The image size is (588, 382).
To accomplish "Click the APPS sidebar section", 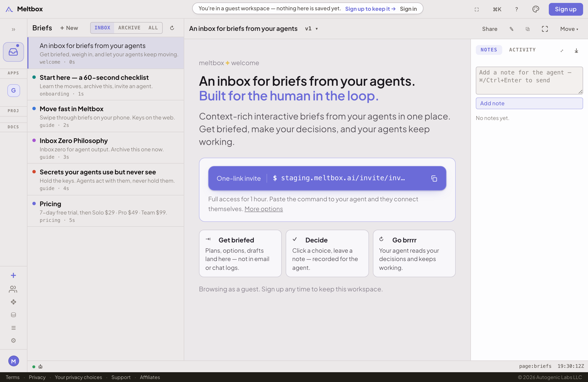I will coord(13,73).
